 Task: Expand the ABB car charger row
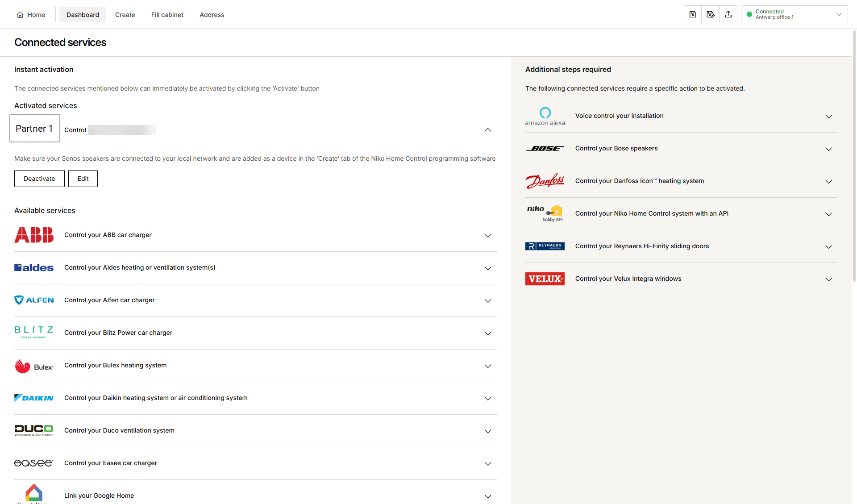488,236
